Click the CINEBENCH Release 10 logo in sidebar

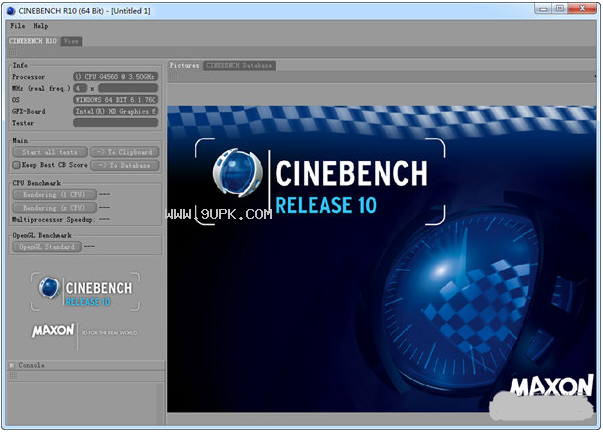pos(85,291)
